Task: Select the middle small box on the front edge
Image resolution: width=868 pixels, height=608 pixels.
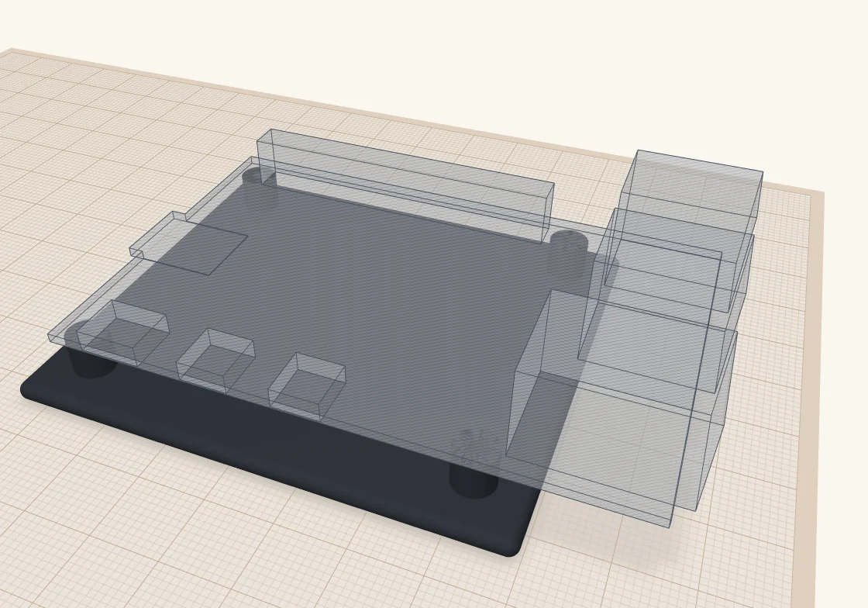Action: (215, 361)
